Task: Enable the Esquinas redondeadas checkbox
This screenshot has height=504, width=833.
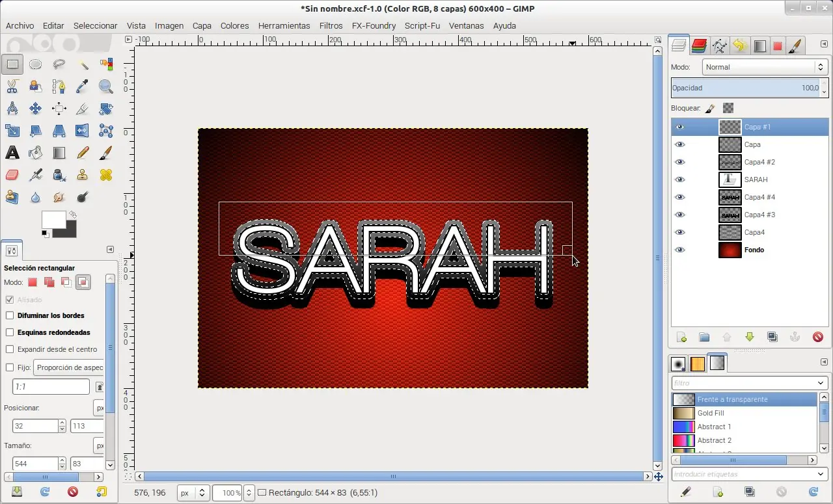Action: 10,332
